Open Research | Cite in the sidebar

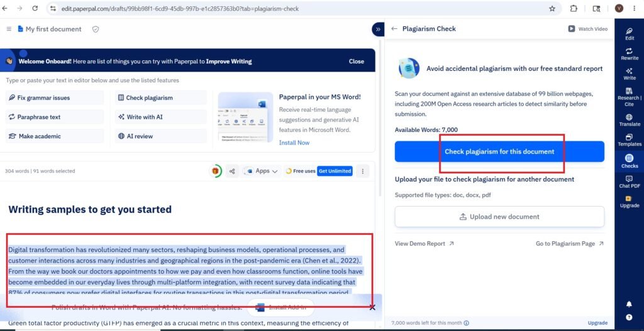[x=629, y=97]
